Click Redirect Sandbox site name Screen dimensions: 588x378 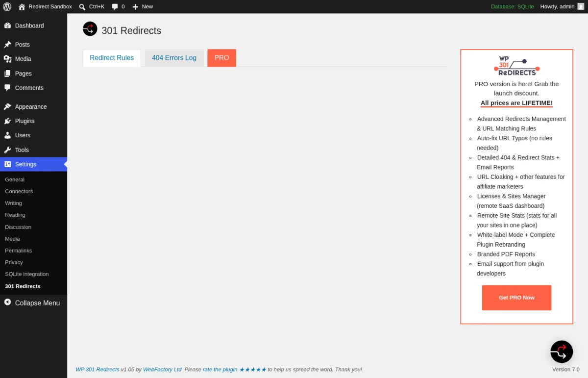coord(50,7)
